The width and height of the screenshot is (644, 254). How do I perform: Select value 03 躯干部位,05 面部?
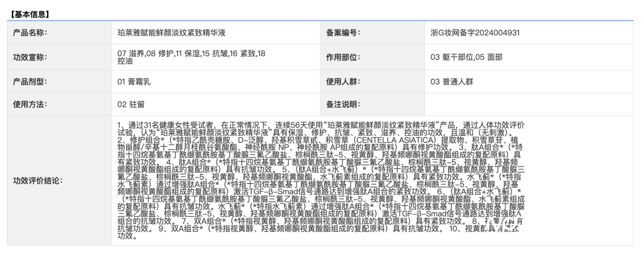466,57
